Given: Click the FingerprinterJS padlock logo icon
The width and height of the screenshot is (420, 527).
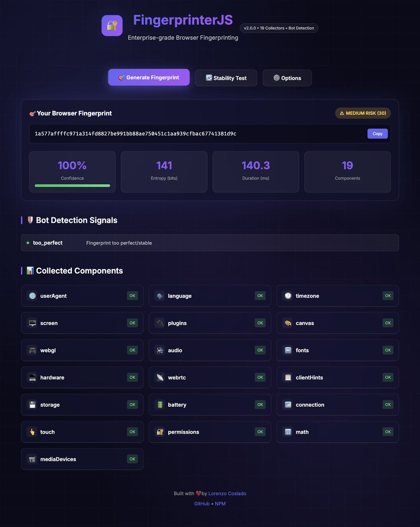Looking at the screenshot, I should 112,26.
